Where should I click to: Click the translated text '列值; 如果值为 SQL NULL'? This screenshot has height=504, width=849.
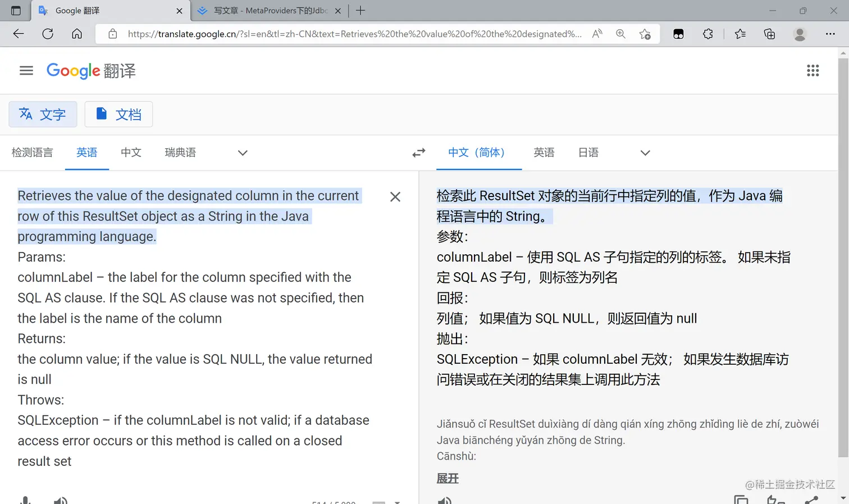515,319
